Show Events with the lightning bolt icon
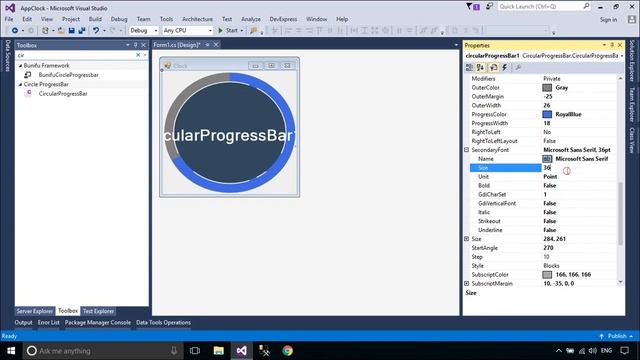The image size is (640, 360). (504, 67)
